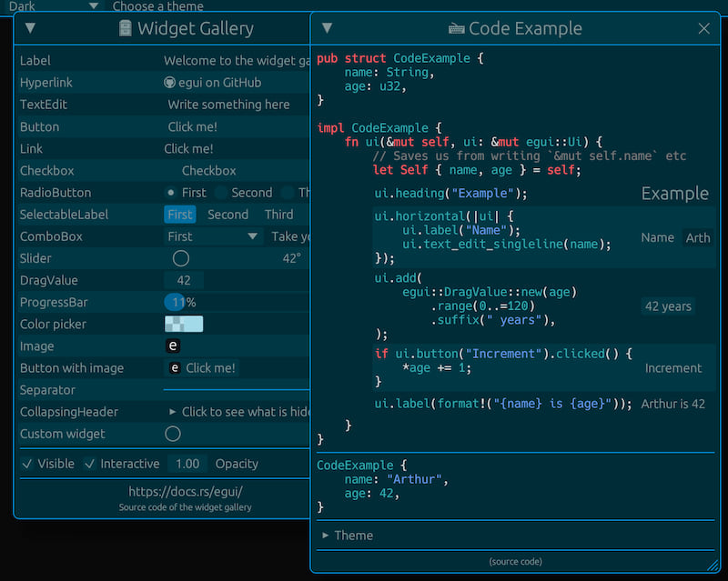The width and height of the screenshot is (728, 581).
Task: Select the Second radio button
Action: point(244,193)
